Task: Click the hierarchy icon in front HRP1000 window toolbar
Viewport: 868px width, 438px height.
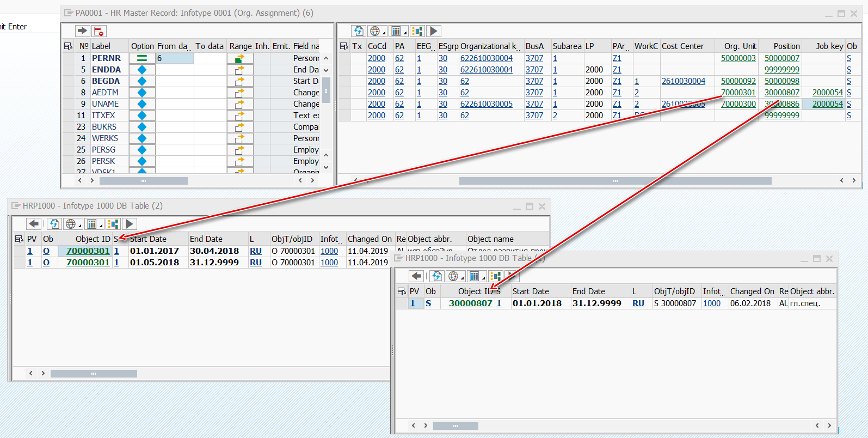Action: (x=495, y=276)
